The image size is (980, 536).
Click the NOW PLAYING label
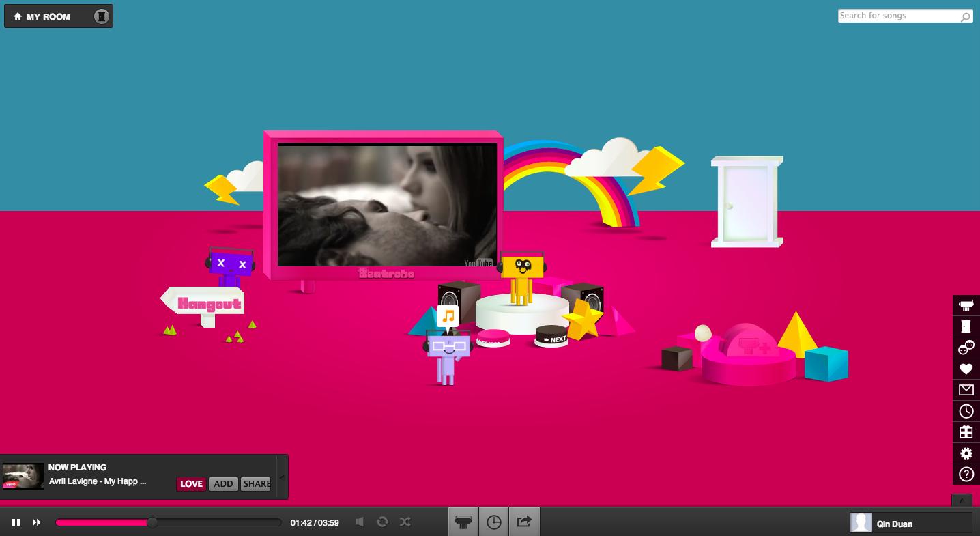[78, 468]
